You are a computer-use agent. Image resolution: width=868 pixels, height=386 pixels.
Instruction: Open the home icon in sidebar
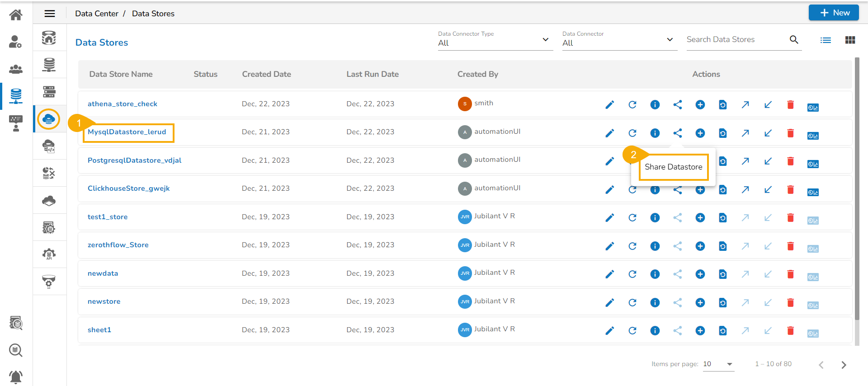16,15
